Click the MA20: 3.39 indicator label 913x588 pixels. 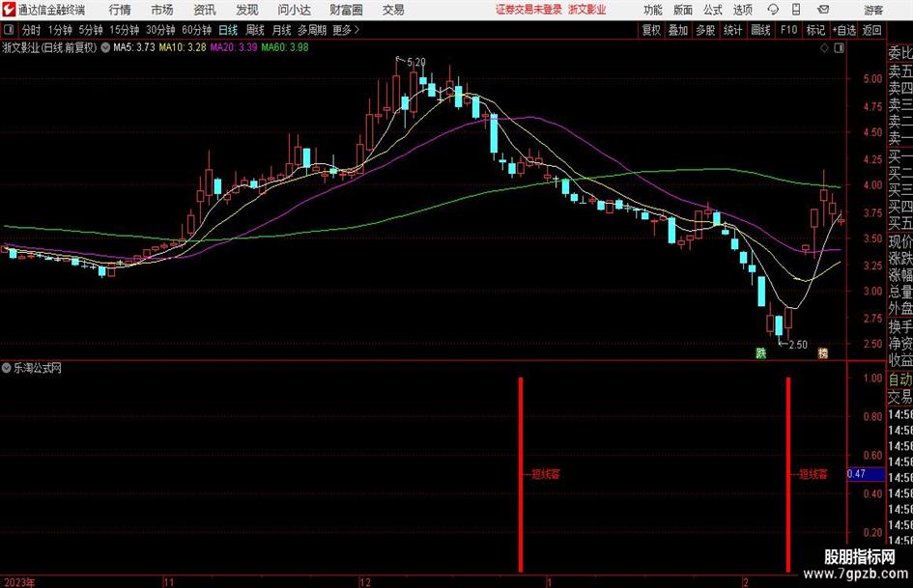234,47
